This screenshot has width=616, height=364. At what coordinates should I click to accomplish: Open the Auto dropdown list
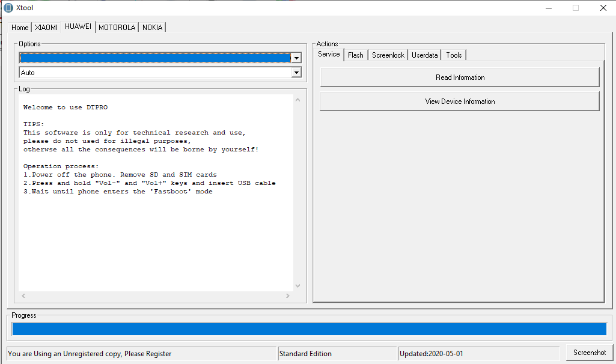(296, 73)
